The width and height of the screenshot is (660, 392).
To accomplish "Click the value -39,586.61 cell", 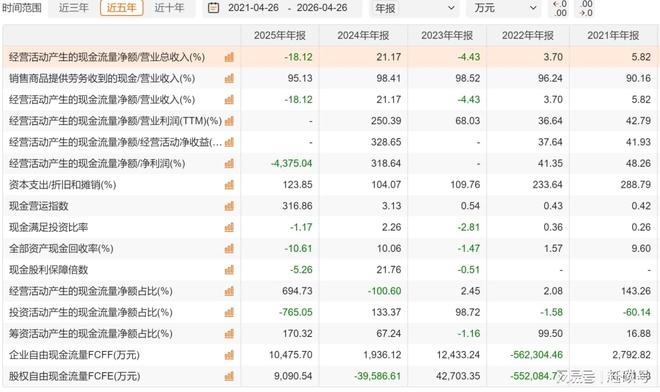I will [x=378, y=376].
